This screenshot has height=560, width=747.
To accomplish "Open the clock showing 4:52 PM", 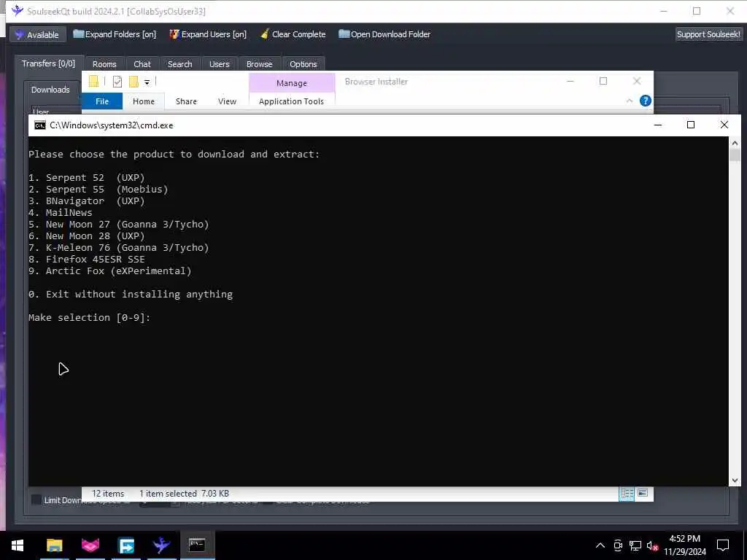I will (x=684, y=545).
